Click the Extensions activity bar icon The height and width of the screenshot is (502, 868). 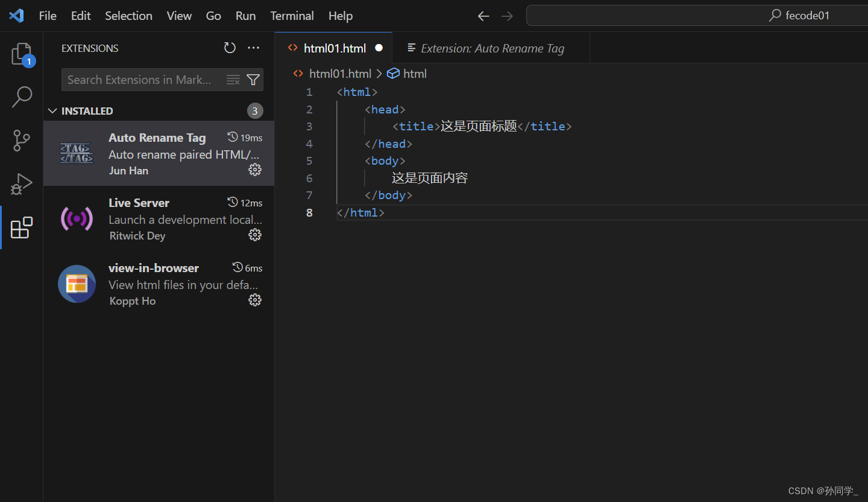tap(22, 227)
